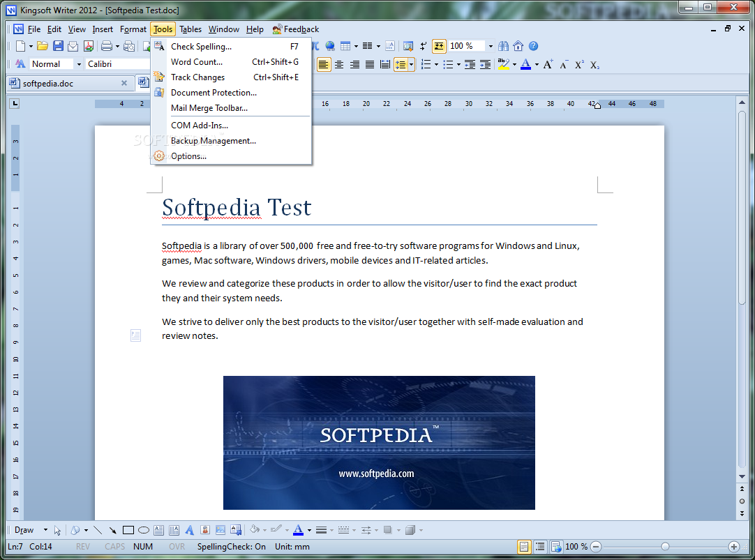Apply superscript formatting
755x560 pixels.
click(579, 64)
